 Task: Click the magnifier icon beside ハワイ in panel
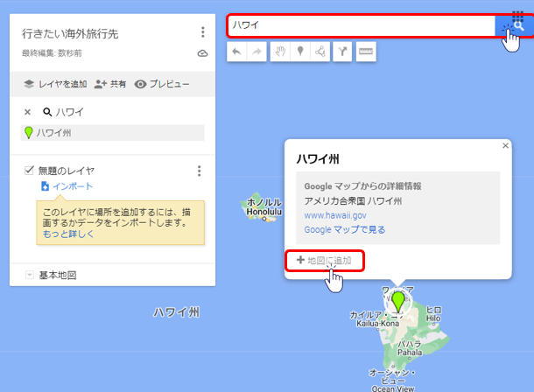pyautogui.click(x=47, y=112)
